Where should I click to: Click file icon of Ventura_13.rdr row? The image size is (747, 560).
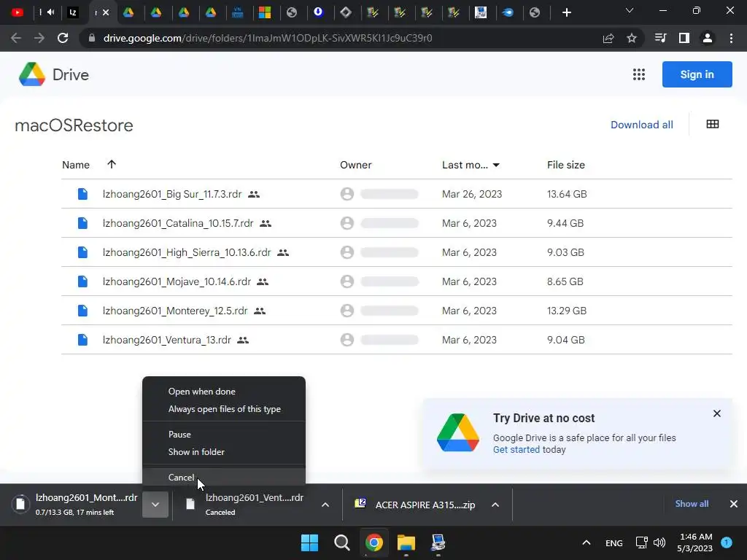pos(82,340)
